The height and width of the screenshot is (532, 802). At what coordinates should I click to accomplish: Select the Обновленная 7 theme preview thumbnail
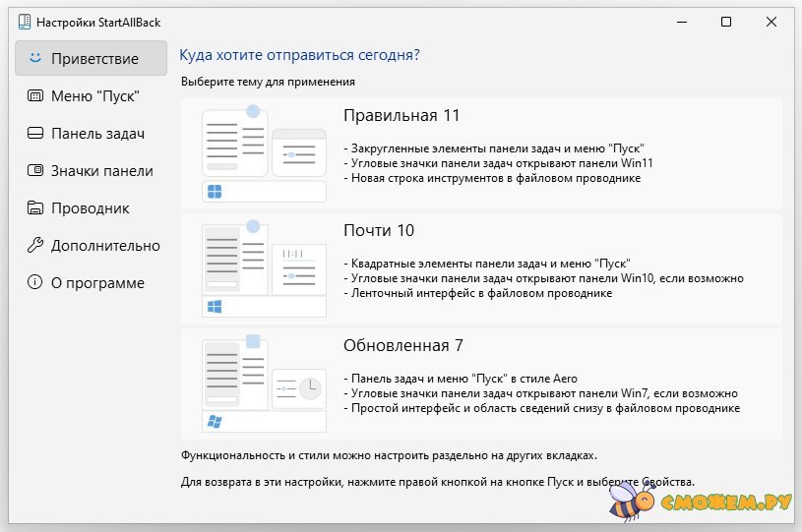tap(264, 384)
